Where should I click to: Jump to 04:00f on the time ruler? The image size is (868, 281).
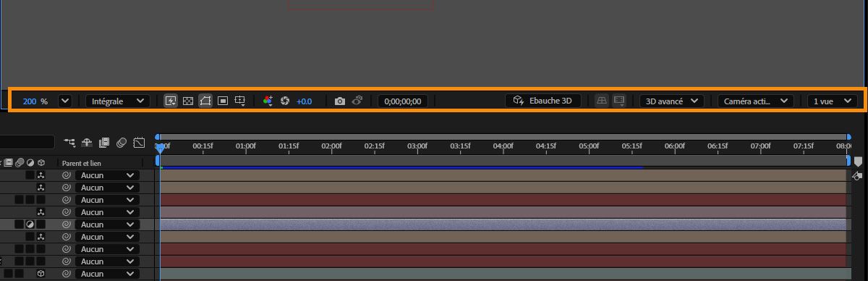click(x=503, y=146)
